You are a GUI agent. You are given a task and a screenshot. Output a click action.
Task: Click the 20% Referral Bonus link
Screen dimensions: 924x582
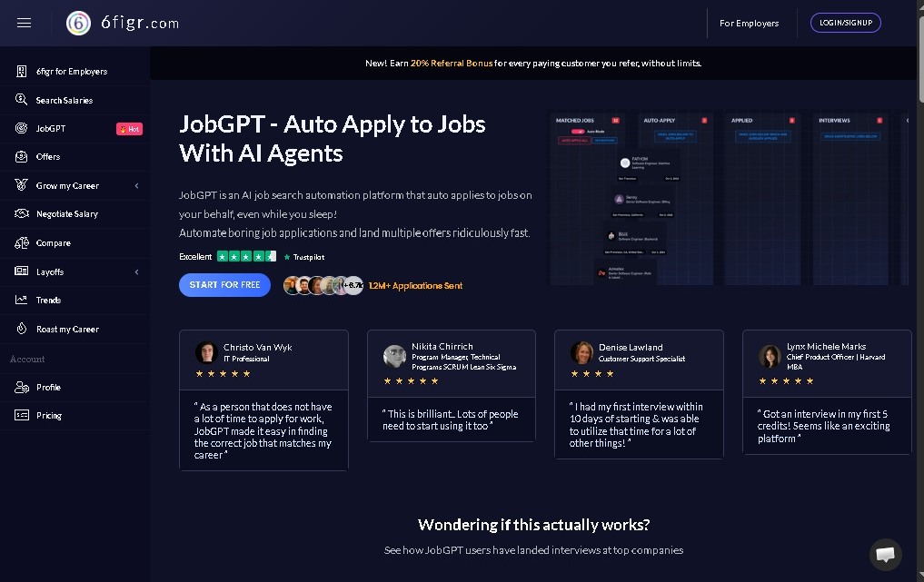[452, 63]
